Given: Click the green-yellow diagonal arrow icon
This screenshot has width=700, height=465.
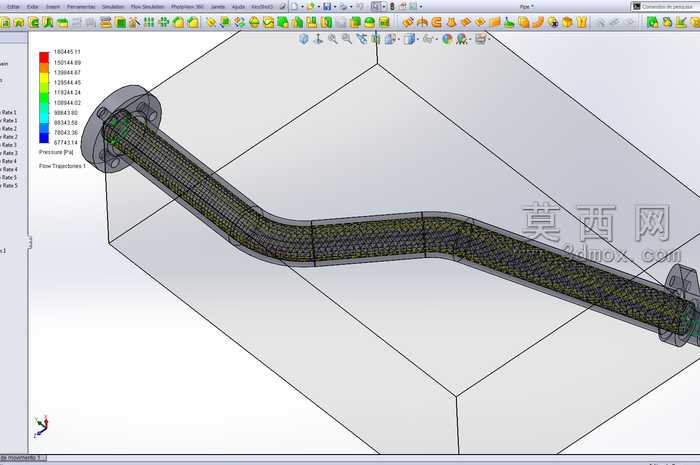Looking at the screenshot, I should pyautogui.click(x=681, y=22).
